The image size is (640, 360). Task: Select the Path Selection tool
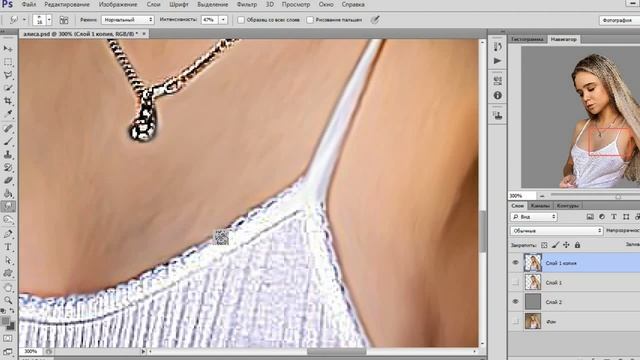point(8,260)
